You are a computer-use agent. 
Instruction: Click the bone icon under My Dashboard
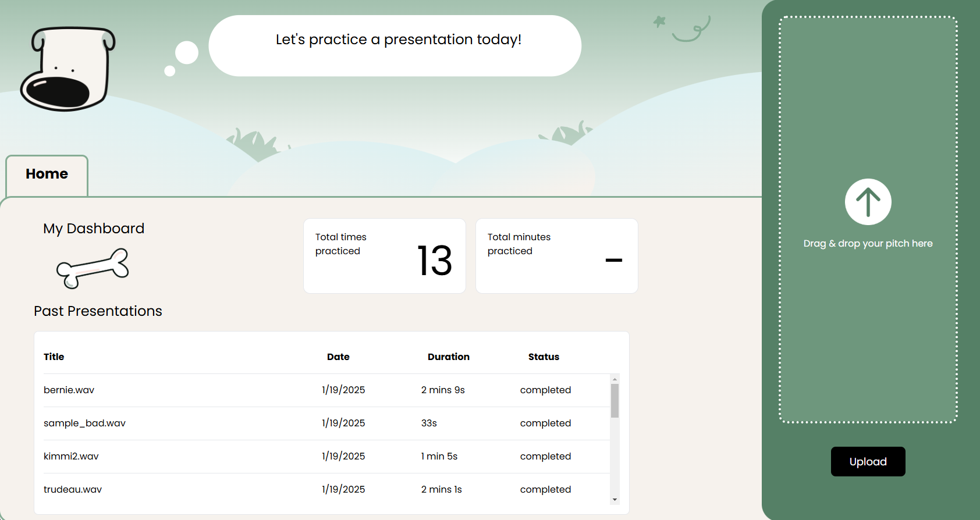[x=93, y=268]
